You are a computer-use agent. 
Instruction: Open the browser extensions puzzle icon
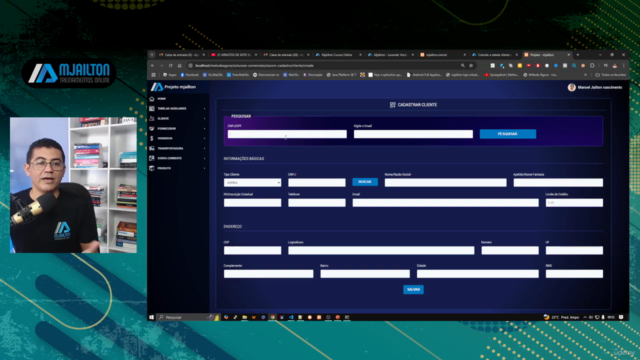pos(592,65)
